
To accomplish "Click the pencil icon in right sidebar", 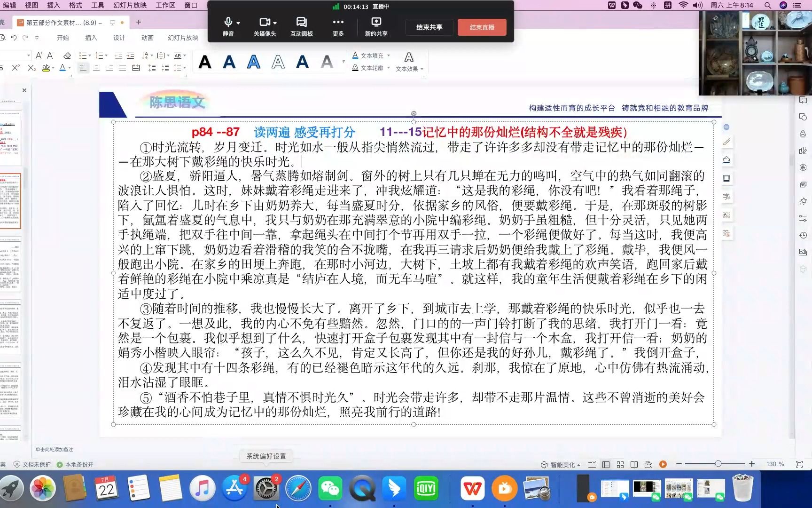I will pyautogui.click(x=726, y=142).
